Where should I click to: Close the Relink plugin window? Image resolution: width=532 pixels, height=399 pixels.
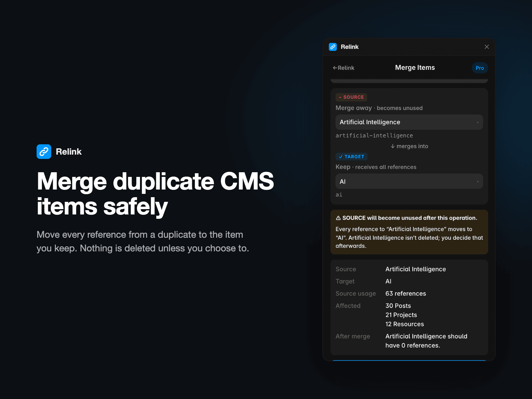click(487, 47)
